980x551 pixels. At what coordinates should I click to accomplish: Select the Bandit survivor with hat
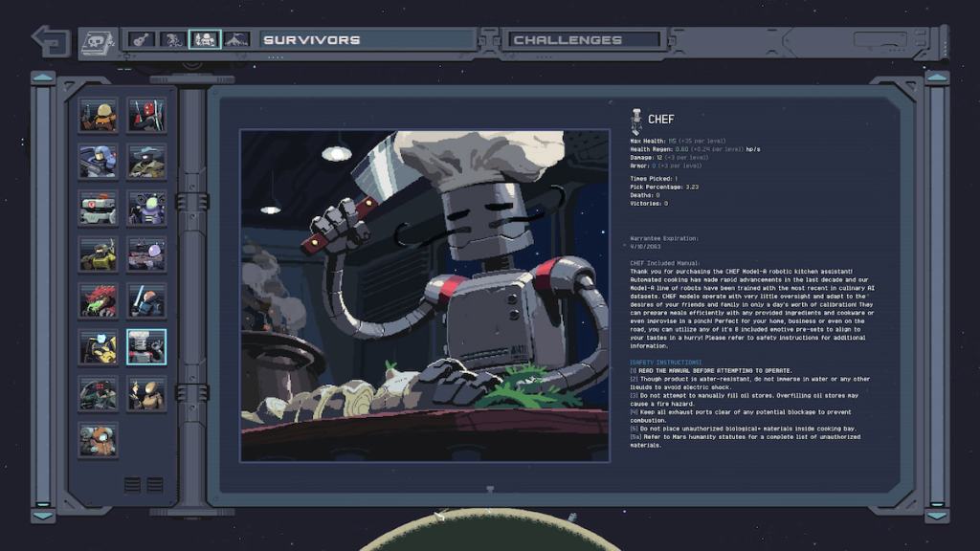click(x=146, y=162)
